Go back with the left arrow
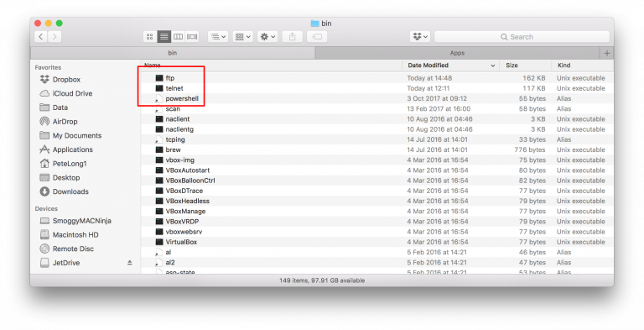 coord(40,37)
